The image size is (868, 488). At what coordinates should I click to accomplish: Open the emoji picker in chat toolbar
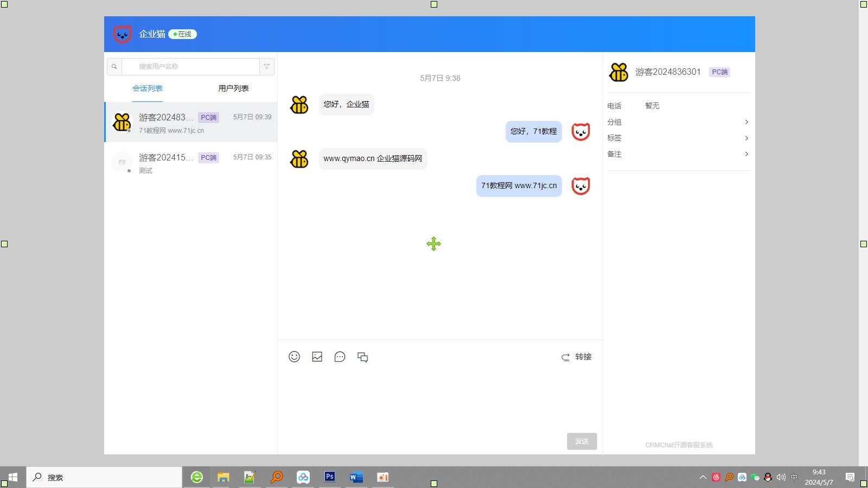[x=294, y=357]
